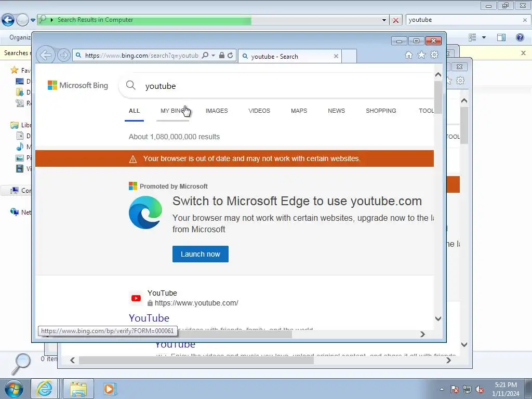Viewport: 532px width, 399px height.
Task: Click the IE back arrow button
Action: 46,55
